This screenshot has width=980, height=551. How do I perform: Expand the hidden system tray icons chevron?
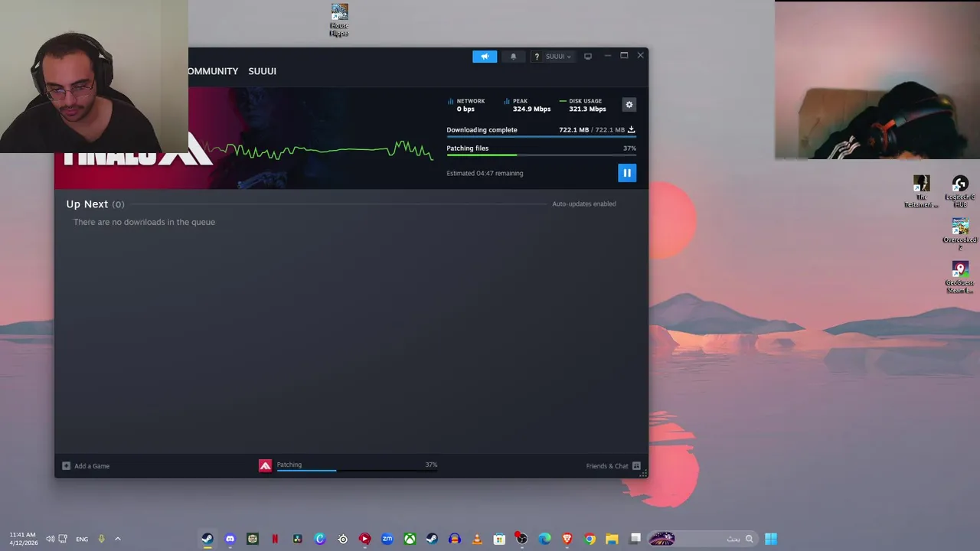(117, 539)
